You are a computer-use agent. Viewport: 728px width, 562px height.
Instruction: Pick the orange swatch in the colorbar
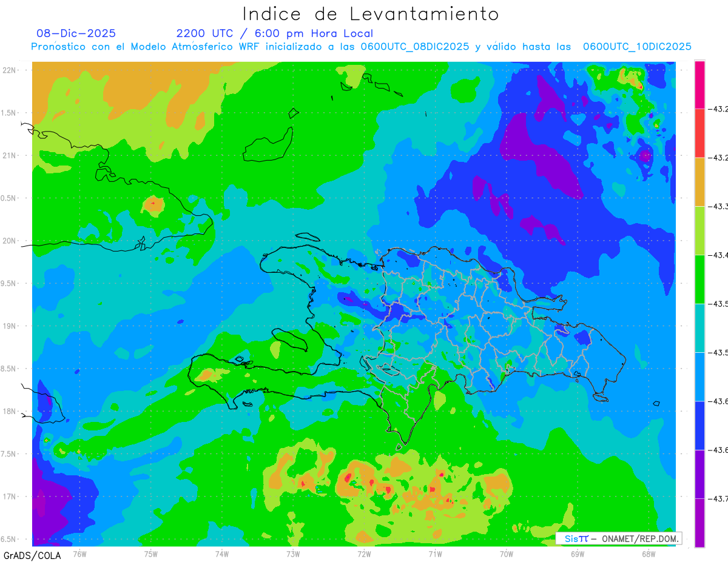pyautogui.click(x=699, y=182)
